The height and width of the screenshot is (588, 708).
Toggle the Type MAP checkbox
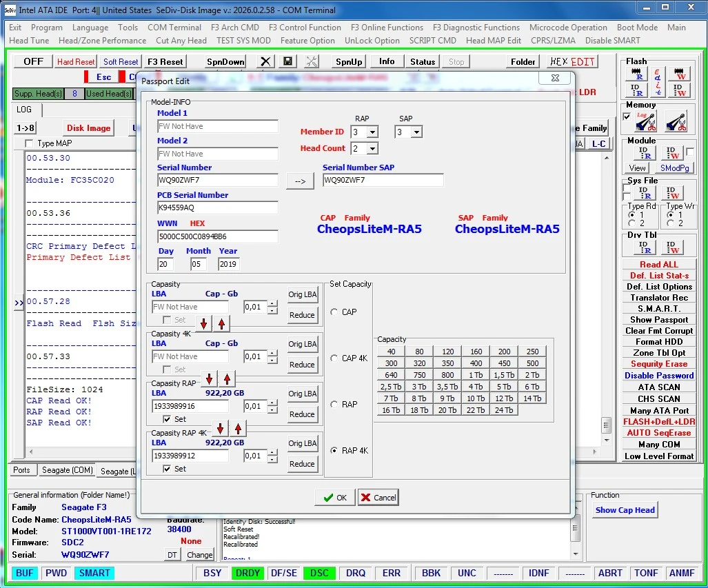pos(30,143)
